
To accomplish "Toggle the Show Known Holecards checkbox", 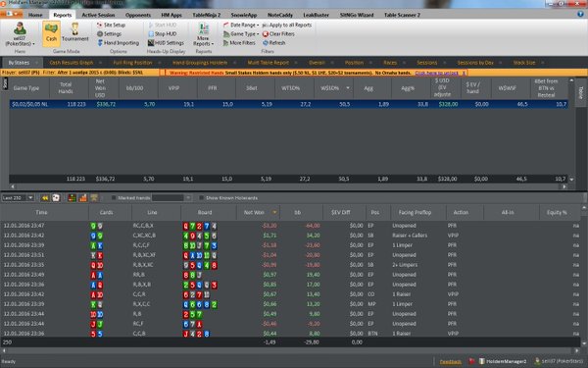I will coord(201,198).
